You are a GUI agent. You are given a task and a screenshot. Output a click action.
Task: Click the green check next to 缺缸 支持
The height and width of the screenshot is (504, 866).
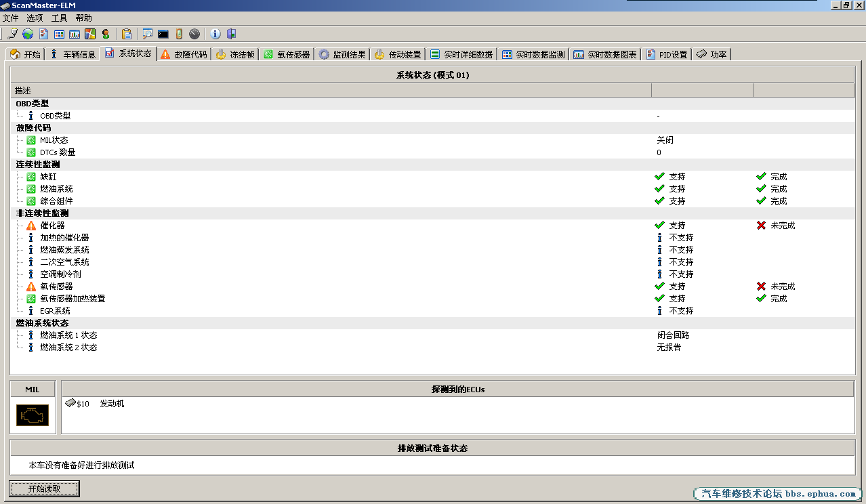[x=659, y=177]
